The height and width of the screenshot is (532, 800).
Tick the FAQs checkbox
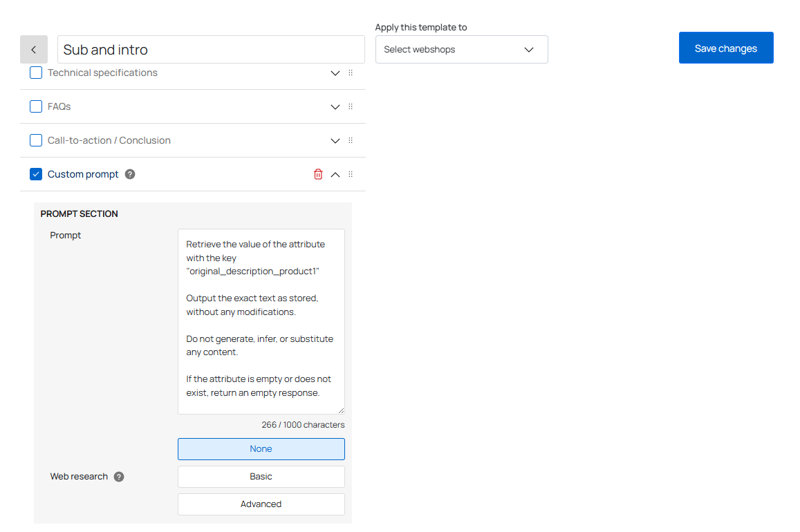36,106
